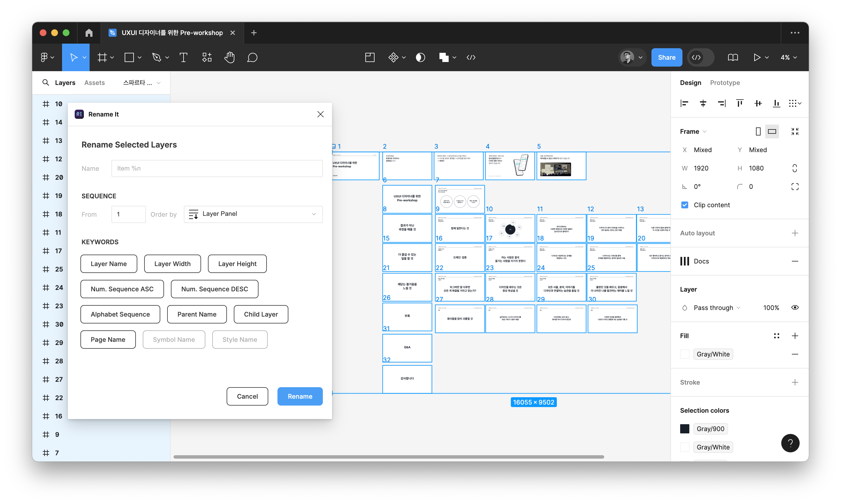Switch to the Prototype tab
The height and width of the screenshot is (504, 841).
coord(724,83)
